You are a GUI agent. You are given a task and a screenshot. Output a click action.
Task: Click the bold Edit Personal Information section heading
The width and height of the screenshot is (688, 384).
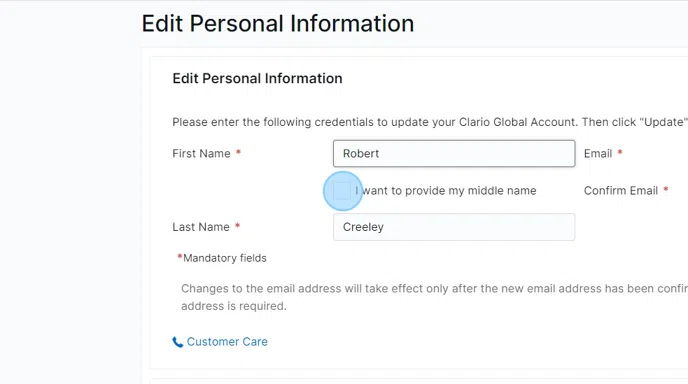257,78
